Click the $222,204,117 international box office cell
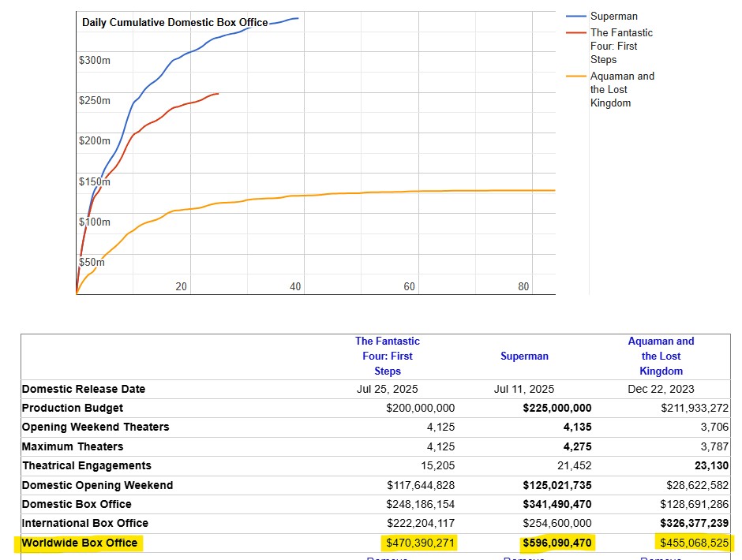The width and height of the screenshot is (742, 560). pyautogui.click(x=421, y=523)
